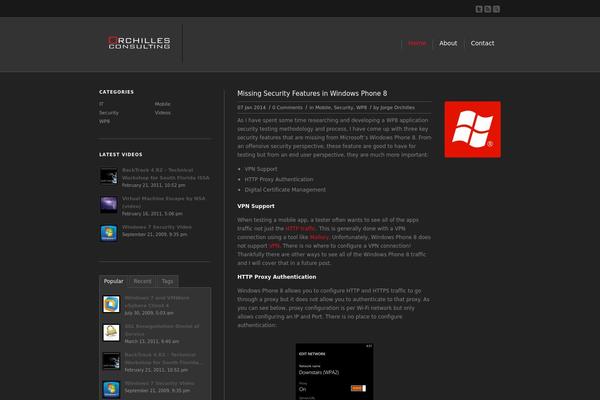Screen dimensions: 600x400
Task: Open BackTrack 4 R2 workshop link in Latest Videos
Action: pos(166,174)
